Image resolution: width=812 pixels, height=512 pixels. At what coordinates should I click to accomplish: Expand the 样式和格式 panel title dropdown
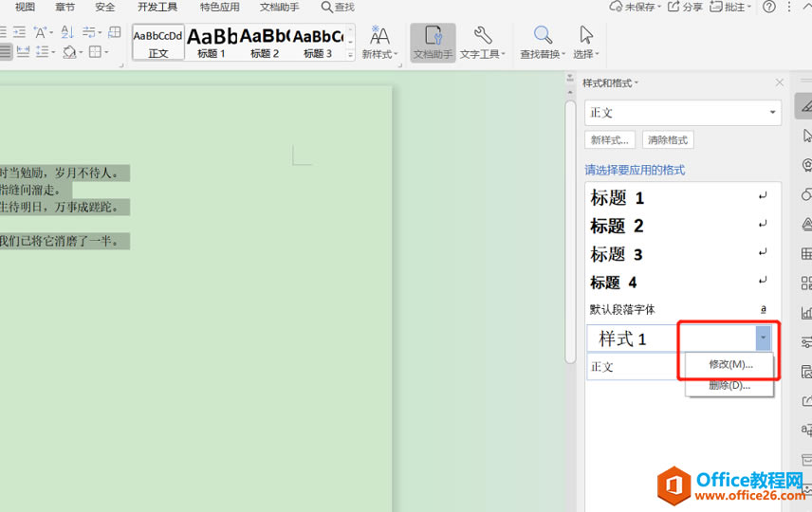(x=636, y=82)
